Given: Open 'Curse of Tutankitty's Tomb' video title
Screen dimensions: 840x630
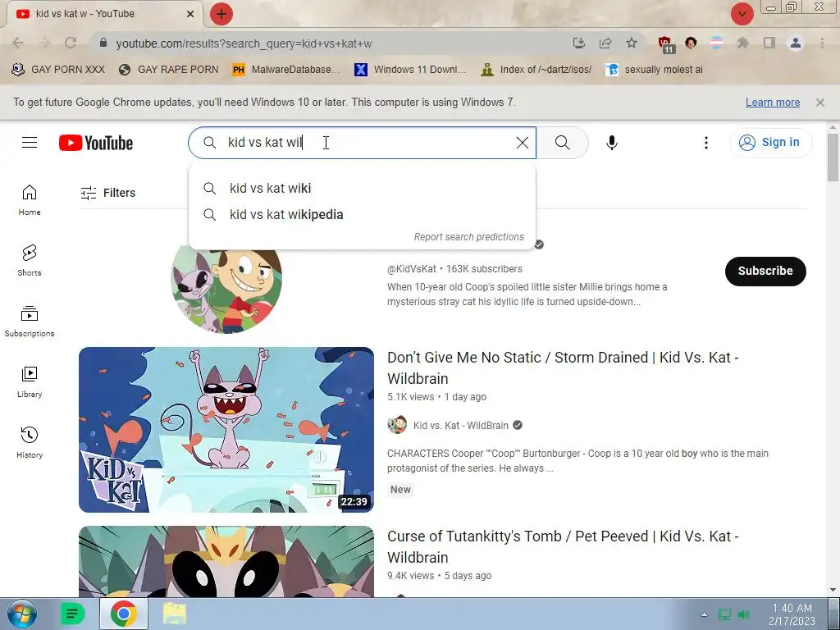Looking at the screenshot, I should pos(563,546).
